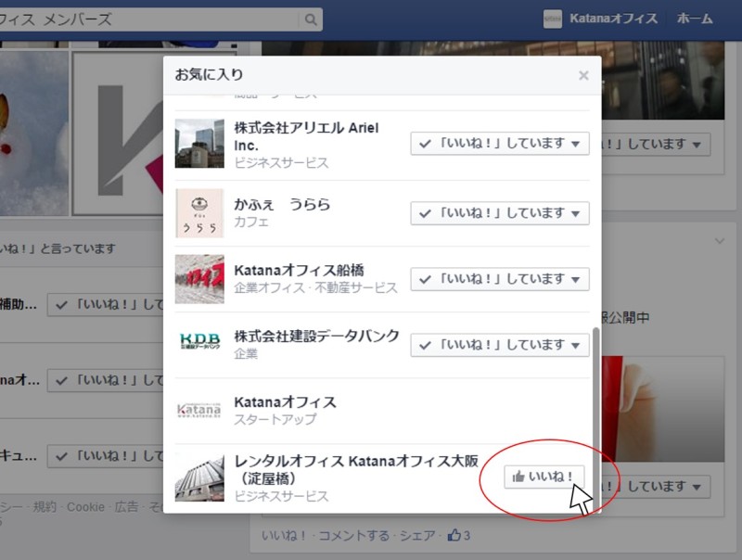Open 広告 link in page footer
This screenshot has height=560, width=742.
pyautogui.click(x=127, y=507)
